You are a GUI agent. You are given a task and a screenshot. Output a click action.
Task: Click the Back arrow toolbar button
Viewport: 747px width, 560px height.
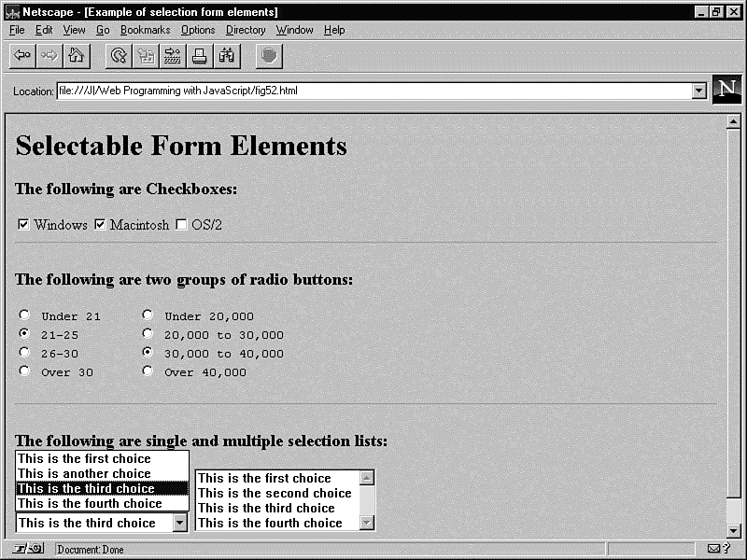pos(22,56)
